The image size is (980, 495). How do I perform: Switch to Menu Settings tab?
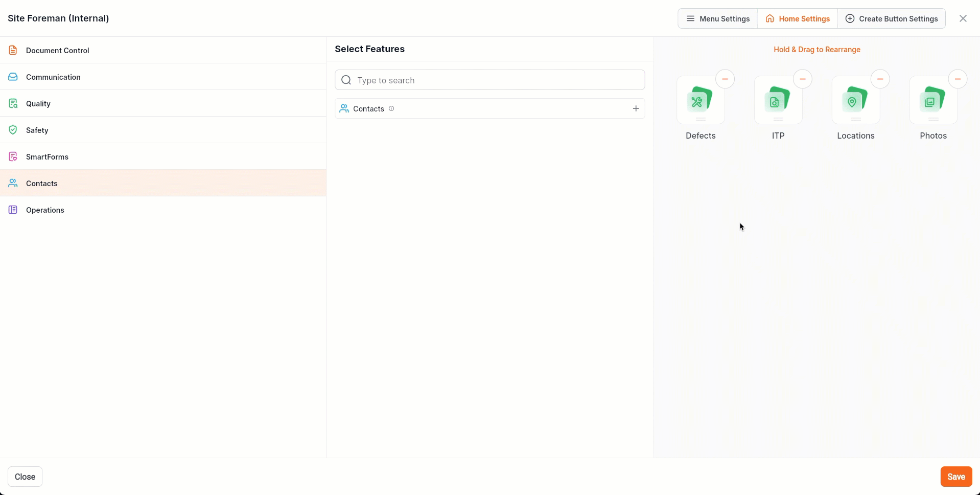(717, 18)
